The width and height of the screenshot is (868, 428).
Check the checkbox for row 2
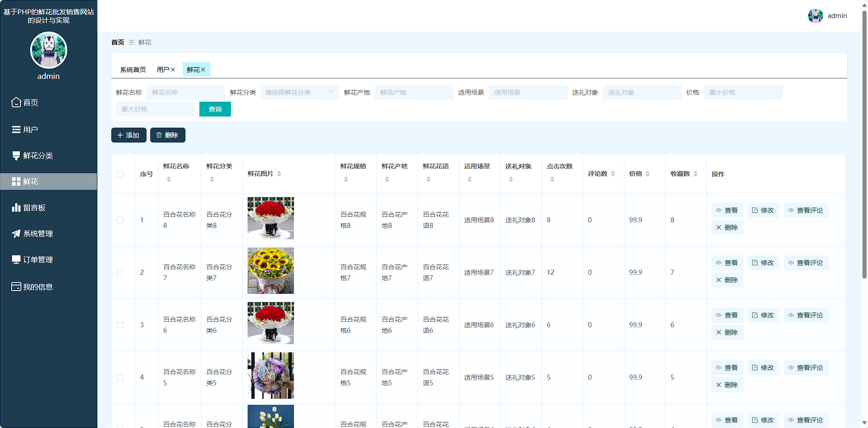coord(120,272)
